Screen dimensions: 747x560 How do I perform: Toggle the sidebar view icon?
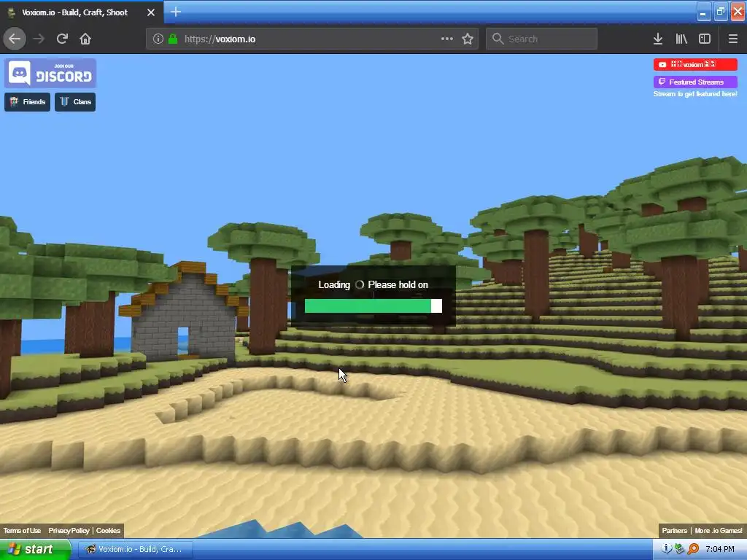705,39
